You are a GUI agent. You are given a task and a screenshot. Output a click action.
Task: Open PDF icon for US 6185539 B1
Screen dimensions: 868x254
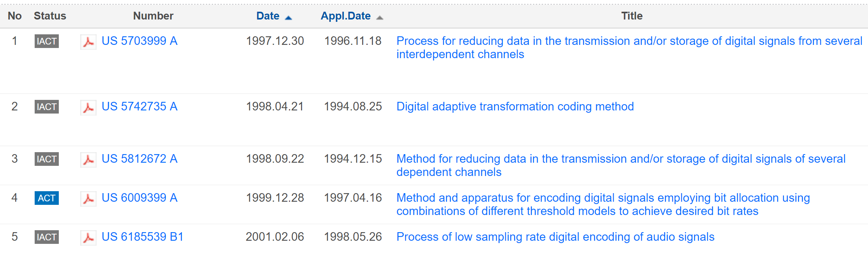(x=88, y=238)
